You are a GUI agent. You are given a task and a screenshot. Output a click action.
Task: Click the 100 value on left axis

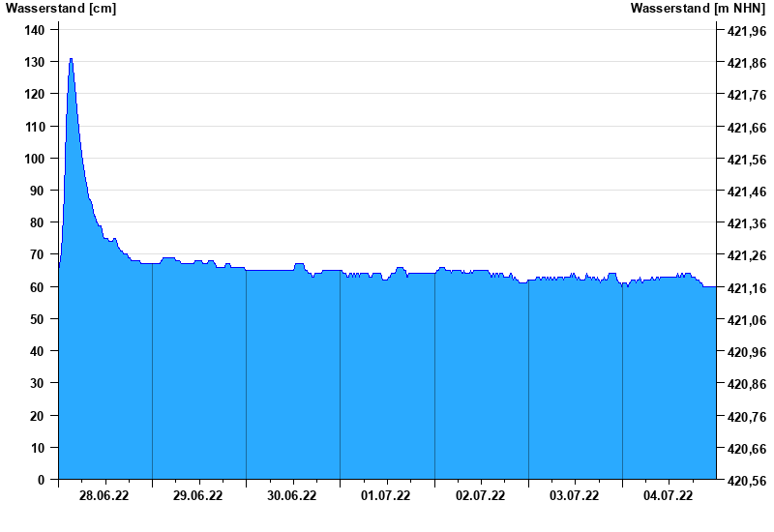coord(34,159)
